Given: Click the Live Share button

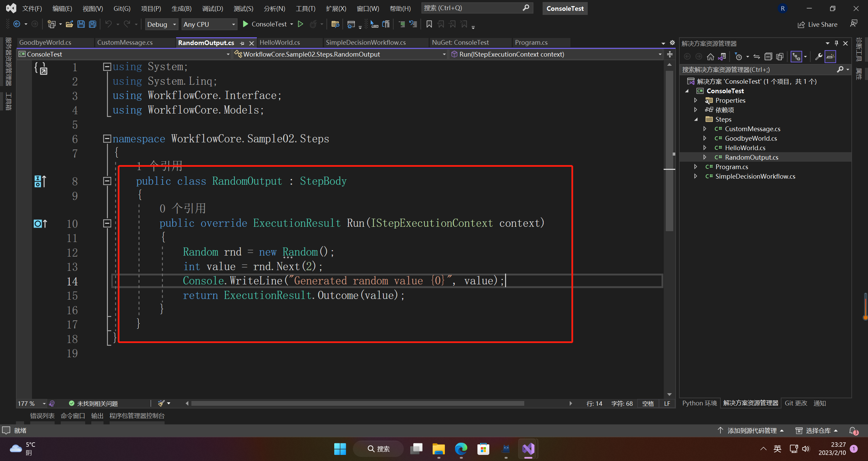Looking at the screenshot, I should click(x=818, y=24).
